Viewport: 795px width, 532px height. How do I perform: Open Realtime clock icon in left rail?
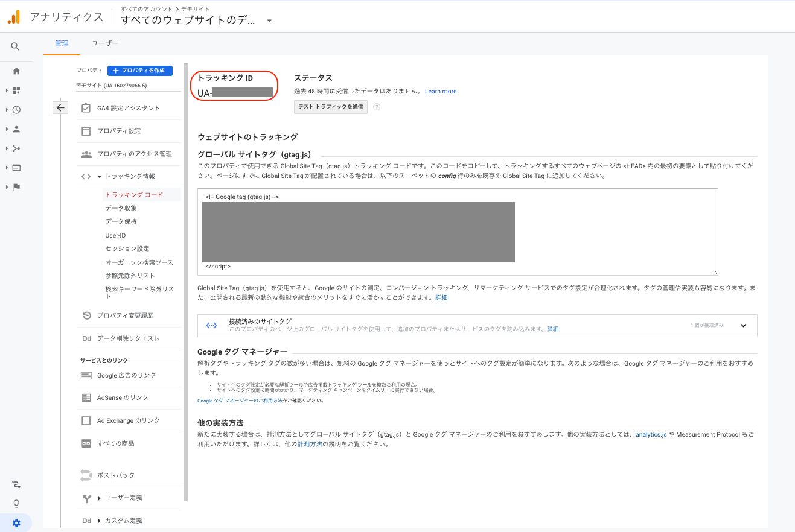pos(16,110)
